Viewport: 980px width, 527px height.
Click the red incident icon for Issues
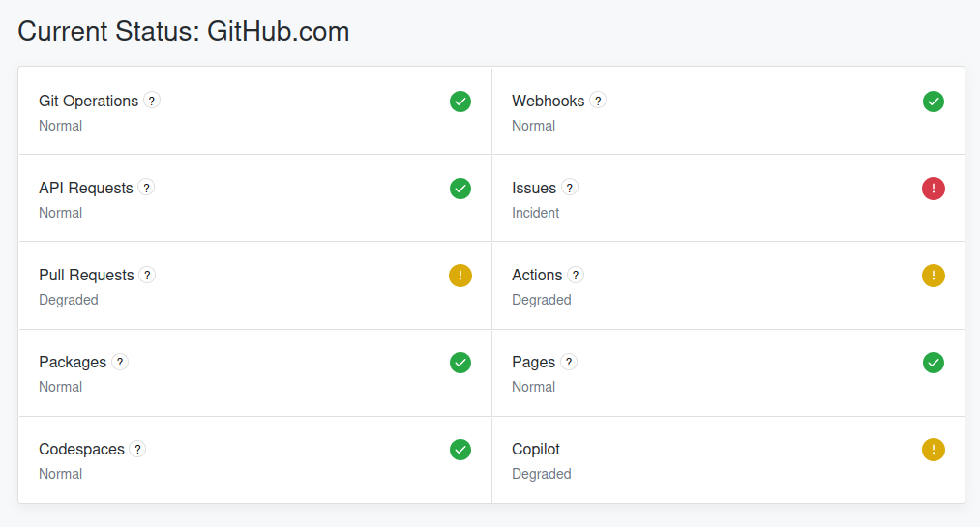click(x=933, y=189)
